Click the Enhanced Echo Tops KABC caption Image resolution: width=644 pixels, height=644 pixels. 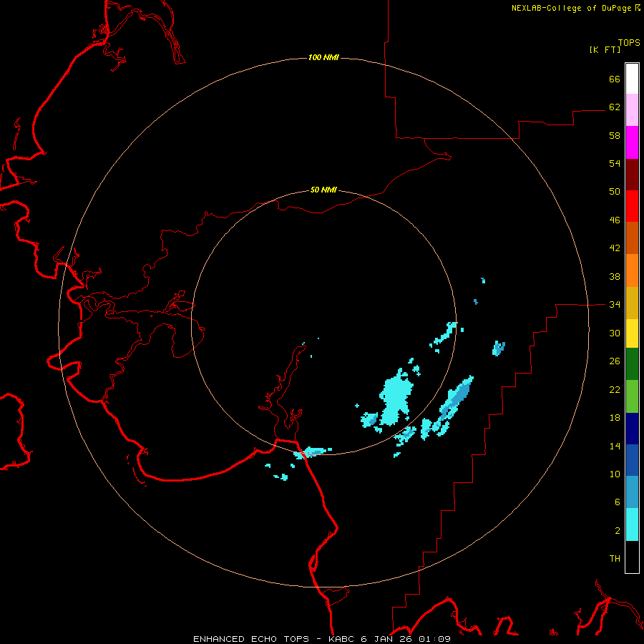pyautogui.click(x=321, y=639)
